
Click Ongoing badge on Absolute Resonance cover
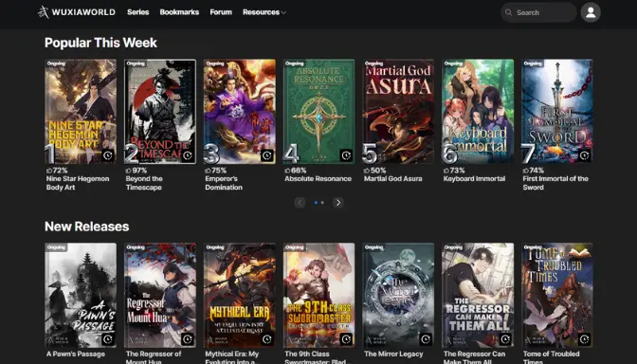(x=294, y=64)
